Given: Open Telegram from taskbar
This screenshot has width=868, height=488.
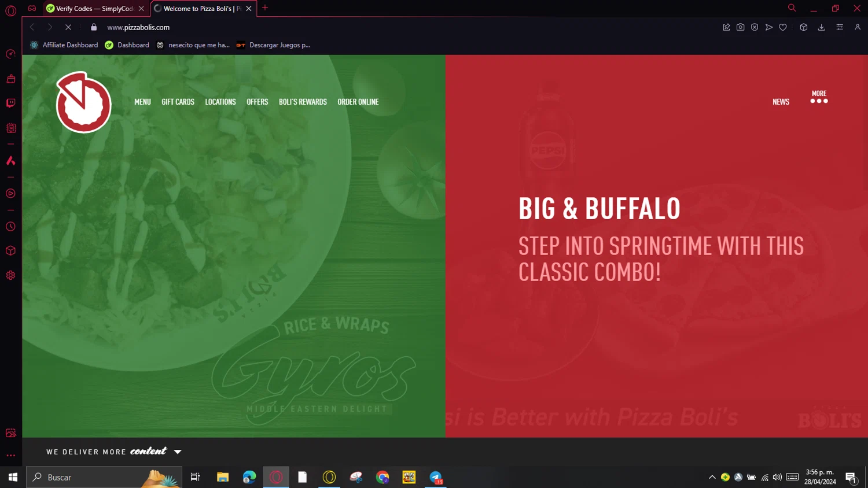Looking at the screenshot, I should point(436,477).
